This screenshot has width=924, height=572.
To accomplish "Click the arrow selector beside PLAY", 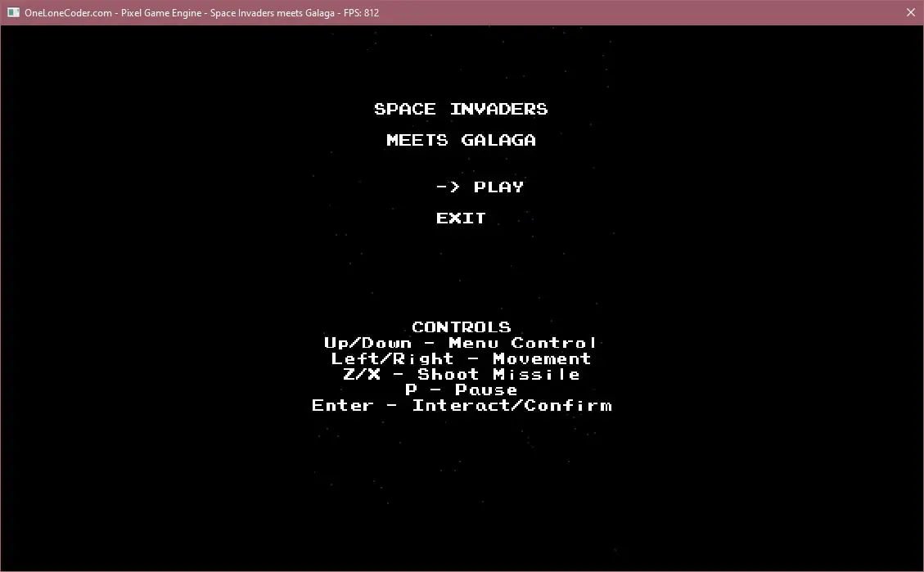I will (x=448, y=187).
